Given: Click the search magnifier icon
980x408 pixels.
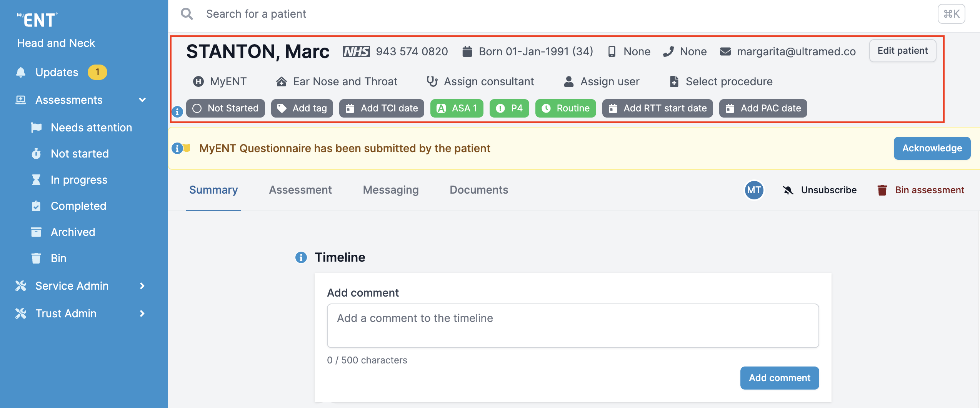Looking at the screenshot, I should click(x=187, y=14).
